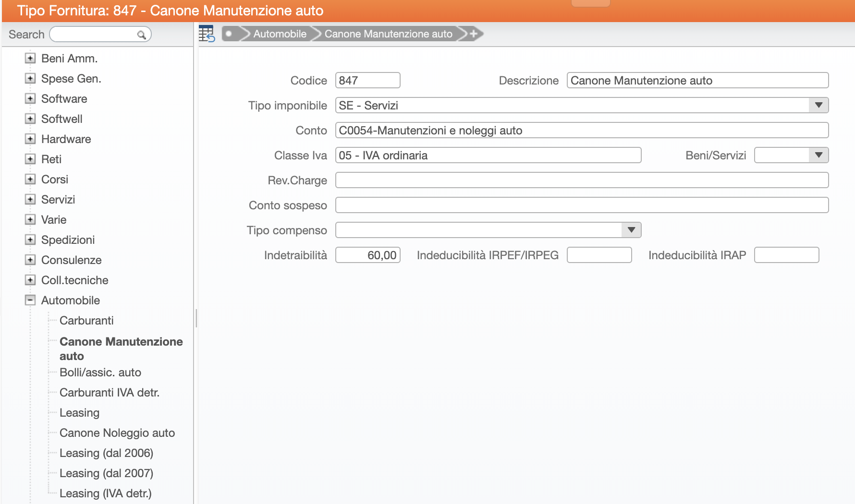Click the Rev.Charge input field
855x504 pixels.
tap(582, 180)
